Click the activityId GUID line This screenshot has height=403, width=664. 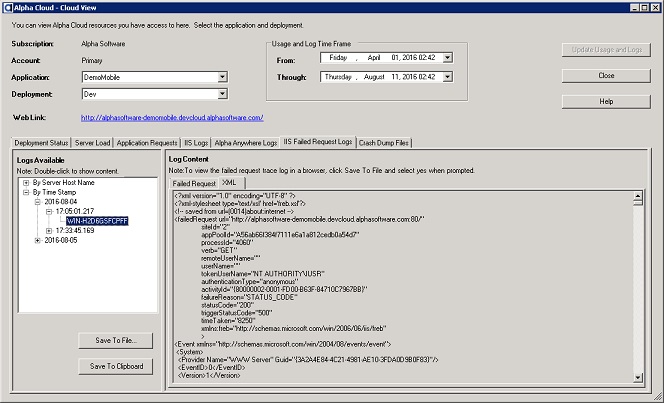click(284, 290)
